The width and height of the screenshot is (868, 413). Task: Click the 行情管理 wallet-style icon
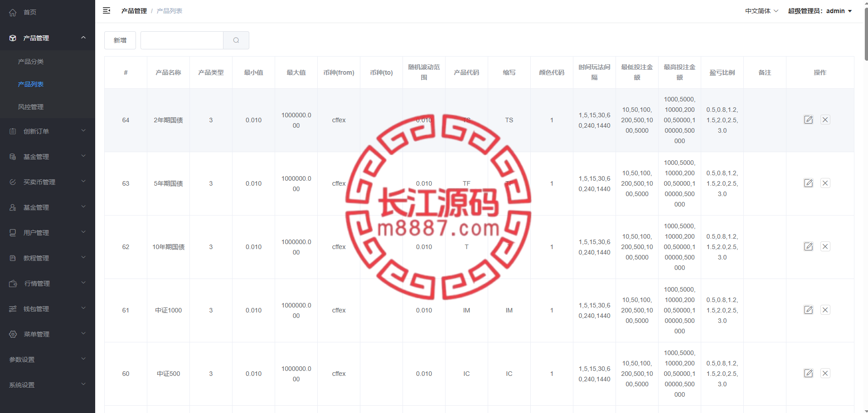pyautogui.click(x=13, y=283)
